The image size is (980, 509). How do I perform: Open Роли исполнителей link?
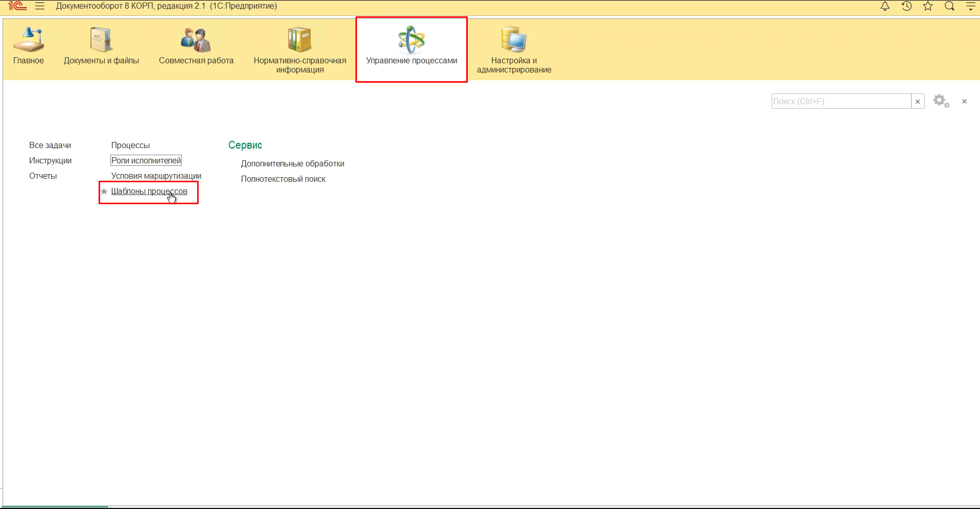pos(146,161)
